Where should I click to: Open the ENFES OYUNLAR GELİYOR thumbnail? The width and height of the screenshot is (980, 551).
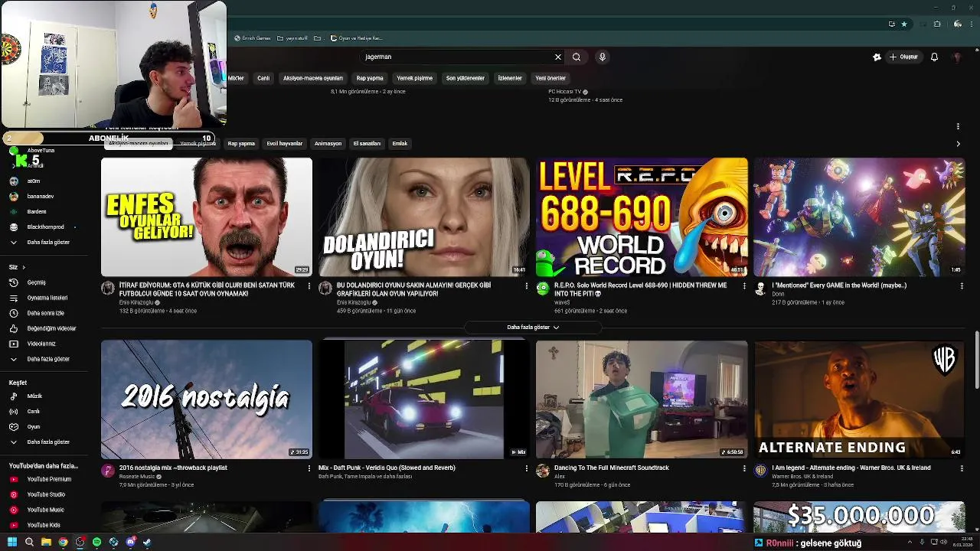point(207,217)
